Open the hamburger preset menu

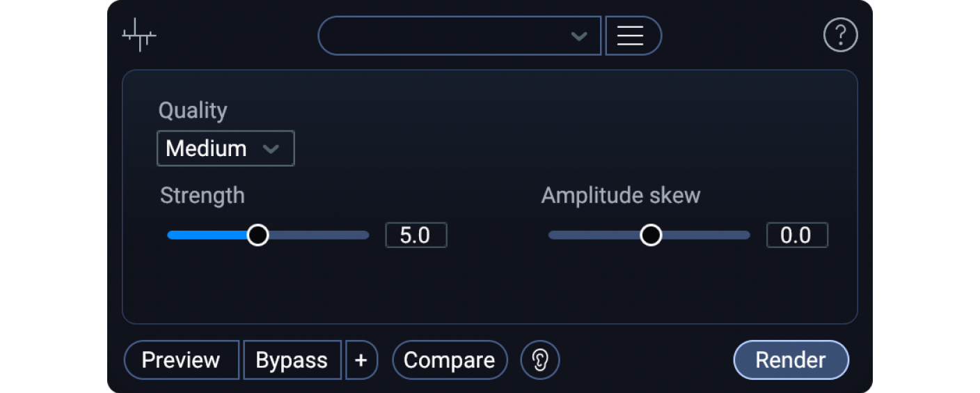631,36
